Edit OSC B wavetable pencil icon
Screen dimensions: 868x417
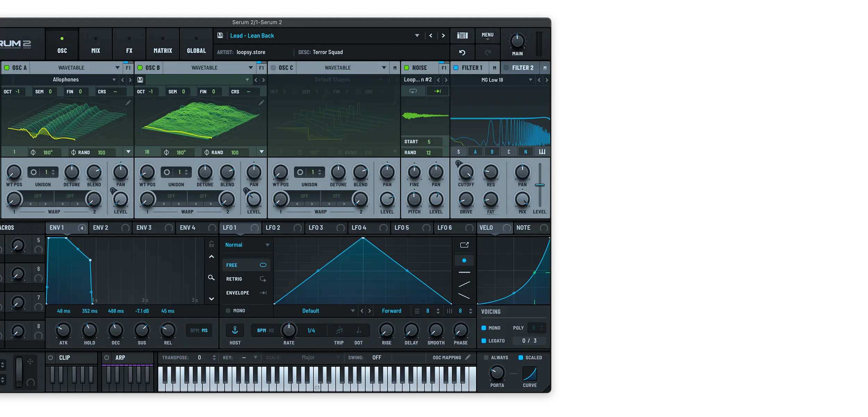click(x=261, y=103)
